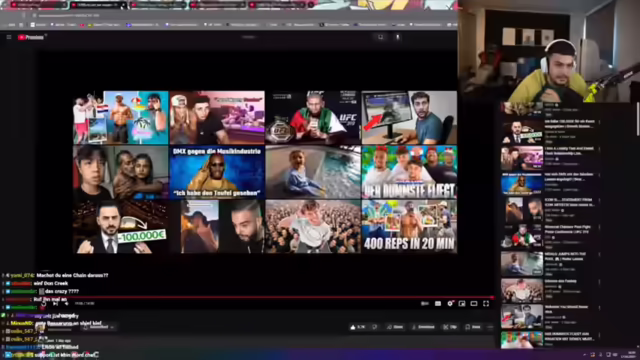Toggle the autoplay switch in player
This screenshot has height=360, width=640.
click(425, 303)
